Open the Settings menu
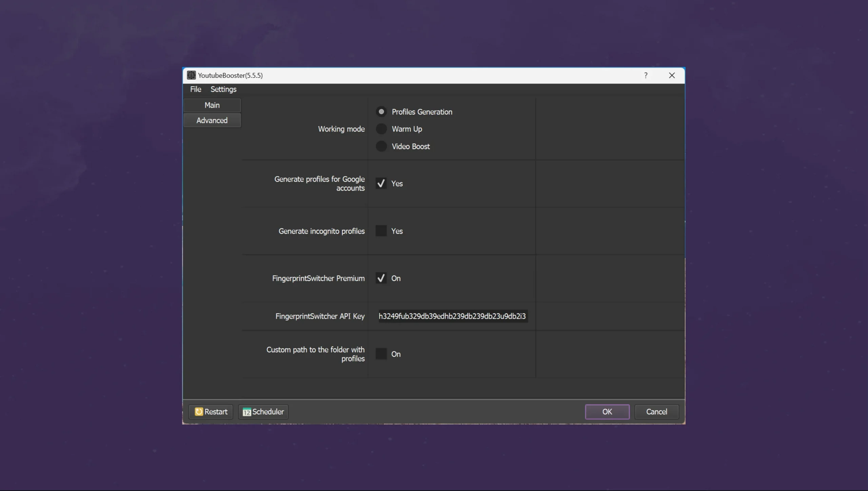This screenshot has height=491, width=868. tap(223, 89)
